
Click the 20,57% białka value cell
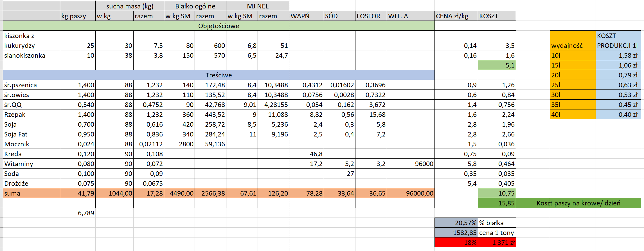click(x=456, y=223)
